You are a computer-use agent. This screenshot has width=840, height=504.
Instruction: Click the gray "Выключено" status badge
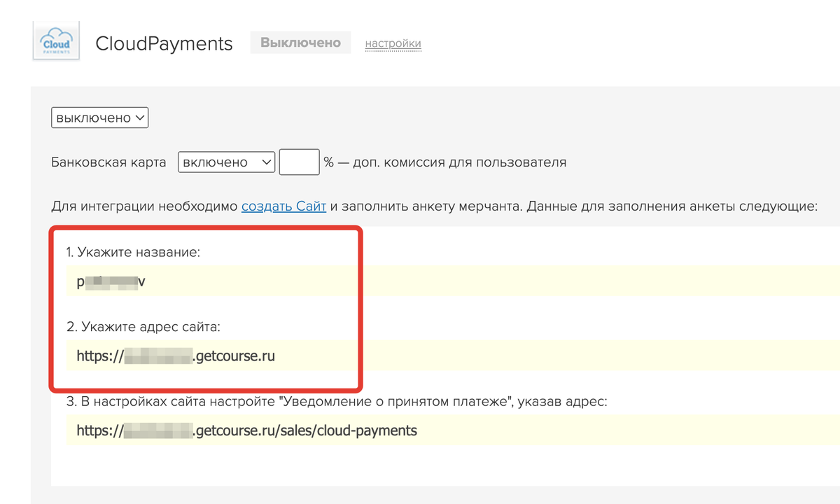pyautogui.click(x=300, y=43)
